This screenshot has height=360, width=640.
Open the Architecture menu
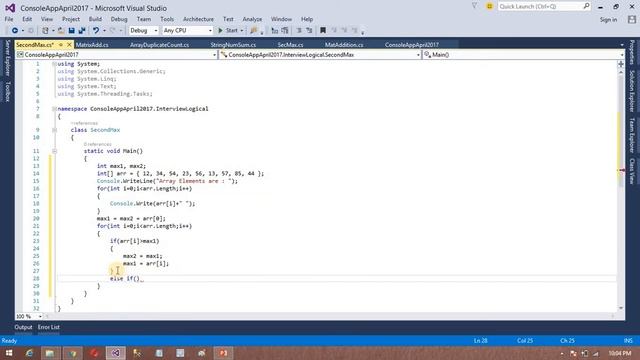198,19
